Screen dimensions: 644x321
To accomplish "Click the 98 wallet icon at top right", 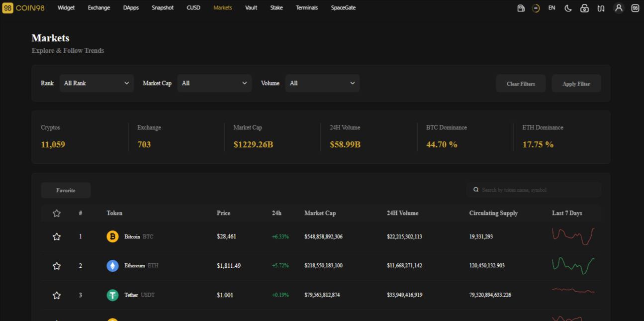I will (635, 8).
